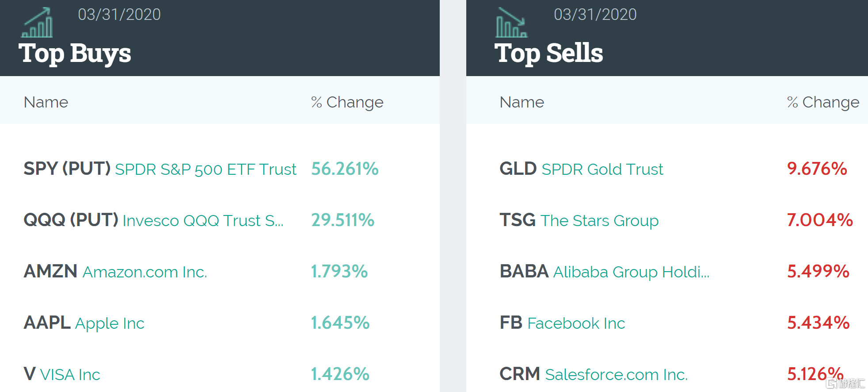
Task: Select the Apple Inc stock link
Action: (x=110, y=323)
